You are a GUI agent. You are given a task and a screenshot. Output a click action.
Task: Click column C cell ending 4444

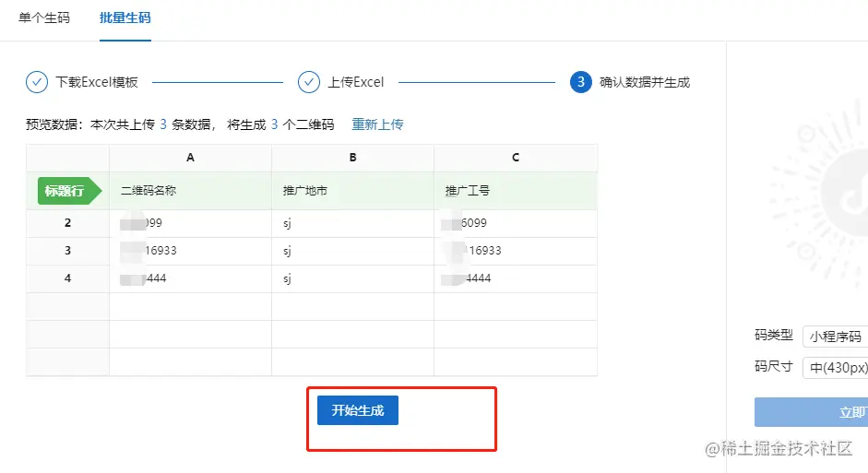click(x=516, y=278)
